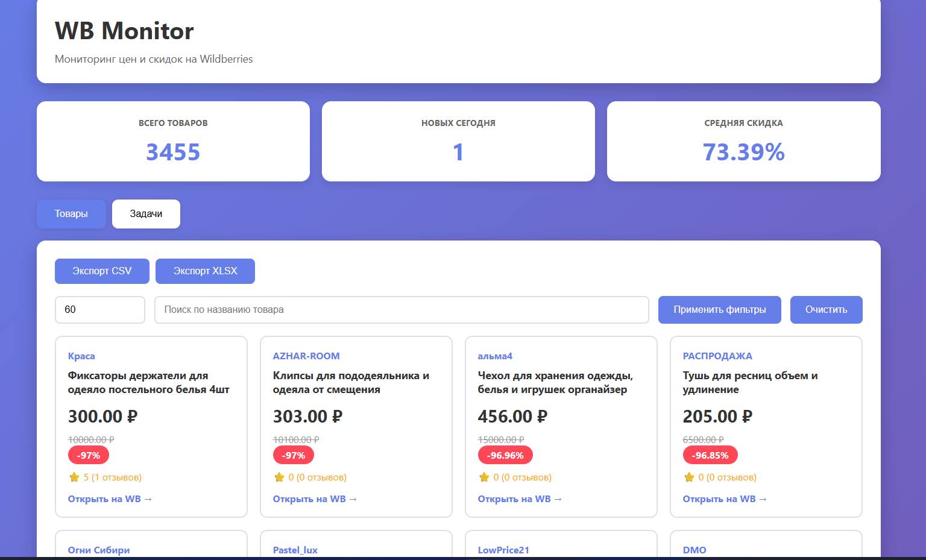The image size is (926, 560).
Task: Open the Задачи tab
Action: (146, 214)
